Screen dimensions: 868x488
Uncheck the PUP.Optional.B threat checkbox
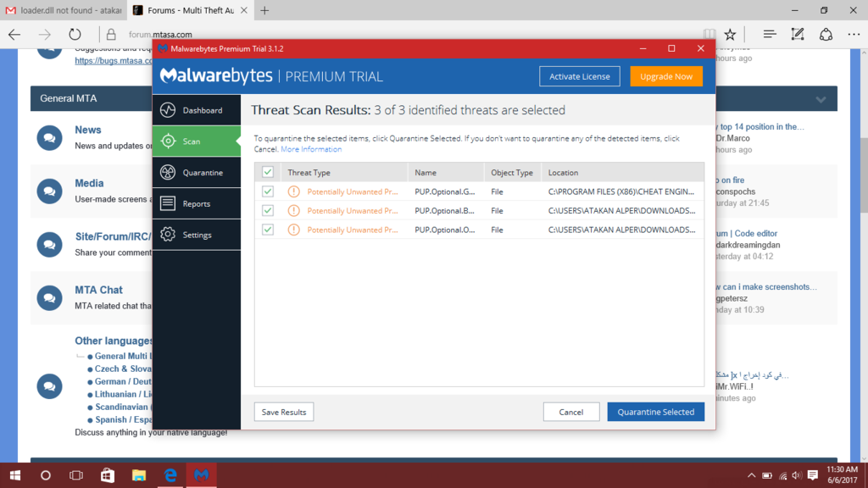(x=268, y=210)
